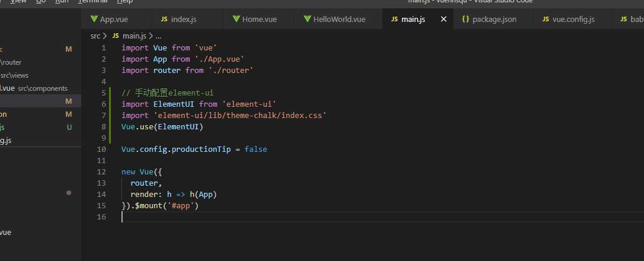Click productionTip on line 10

201,149
